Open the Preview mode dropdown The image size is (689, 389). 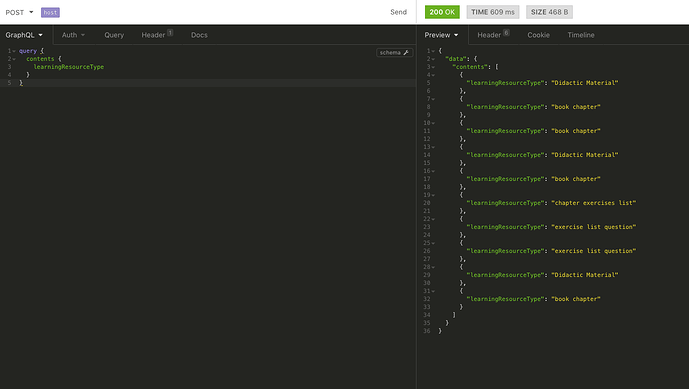[441, 35]
